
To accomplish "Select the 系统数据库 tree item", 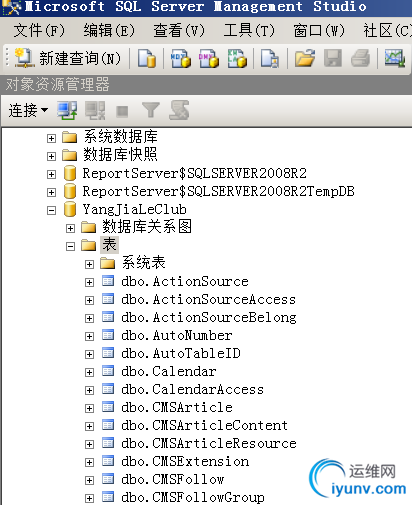I will click(x=120, y=137).
